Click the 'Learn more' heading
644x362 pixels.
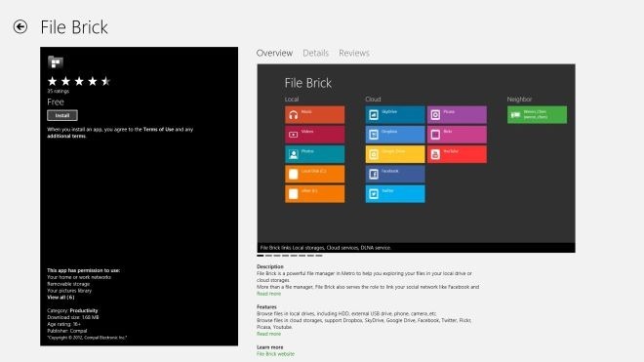(270, 347)
